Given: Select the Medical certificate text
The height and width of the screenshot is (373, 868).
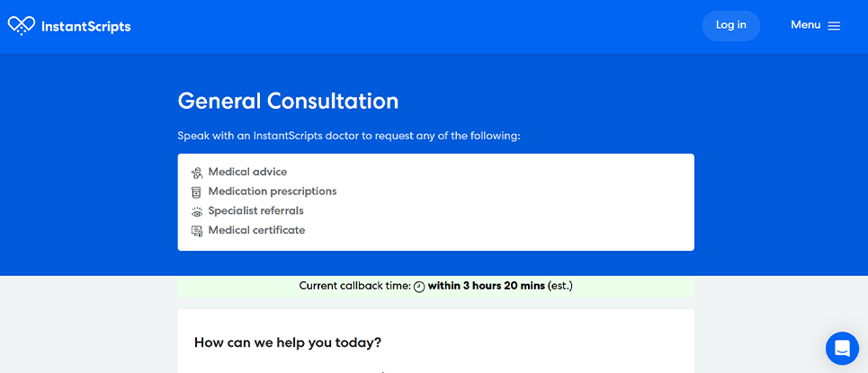Looking at the screenshot, I should pos(256,230).
